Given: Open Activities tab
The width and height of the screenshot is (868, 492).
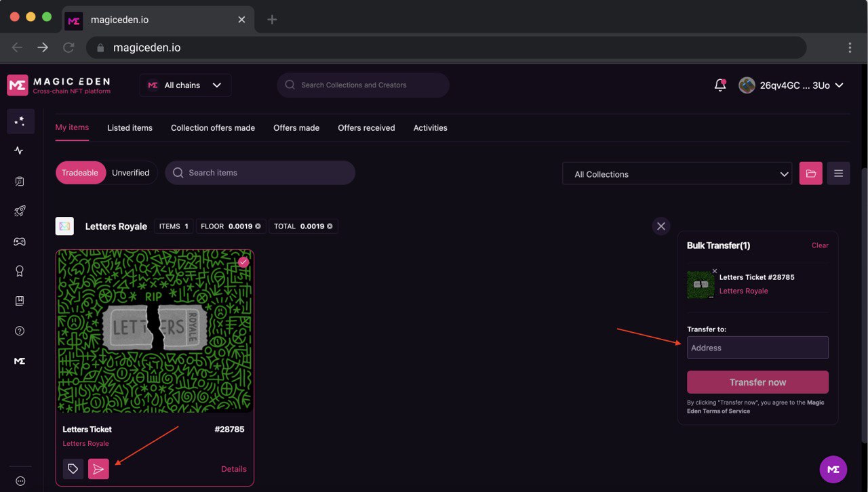Looking at the screenshot, I should pos(431,127).
